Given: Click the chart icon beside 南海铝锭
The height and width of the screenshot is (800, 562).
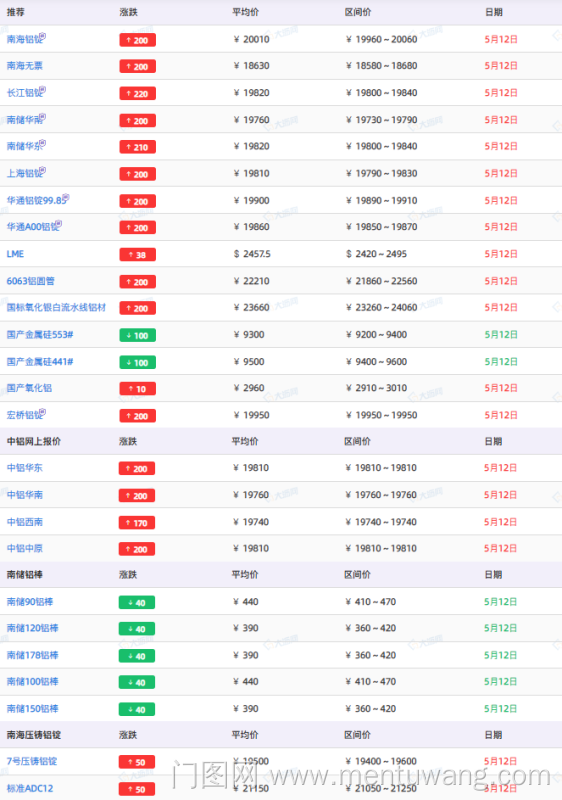Looking at the screenshot, I should tap(43, 36).
